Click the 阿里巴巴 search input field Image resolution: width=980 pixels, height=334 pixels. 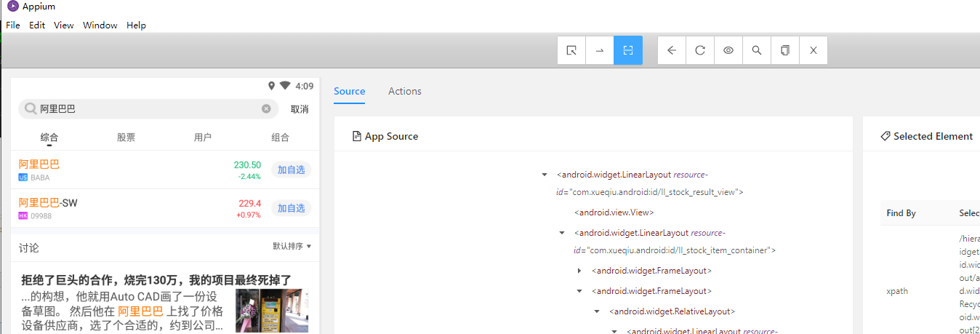145,109
